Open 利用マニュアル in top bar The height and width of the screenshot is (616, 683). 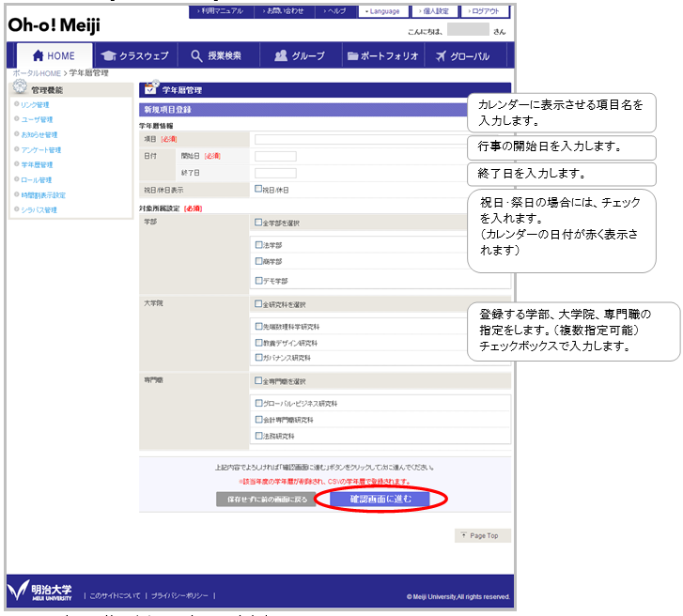(x=221, y=11)
